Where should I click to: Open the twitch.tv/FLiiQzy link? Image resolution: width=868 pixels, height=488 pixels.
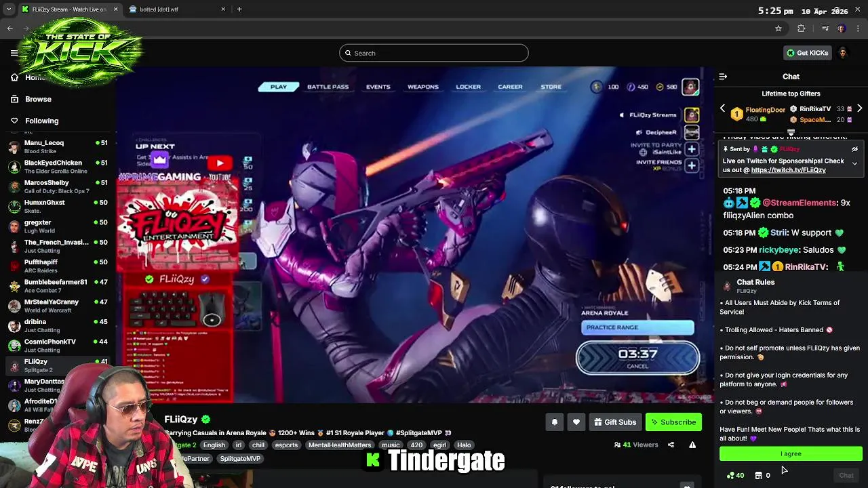[788, 170]
